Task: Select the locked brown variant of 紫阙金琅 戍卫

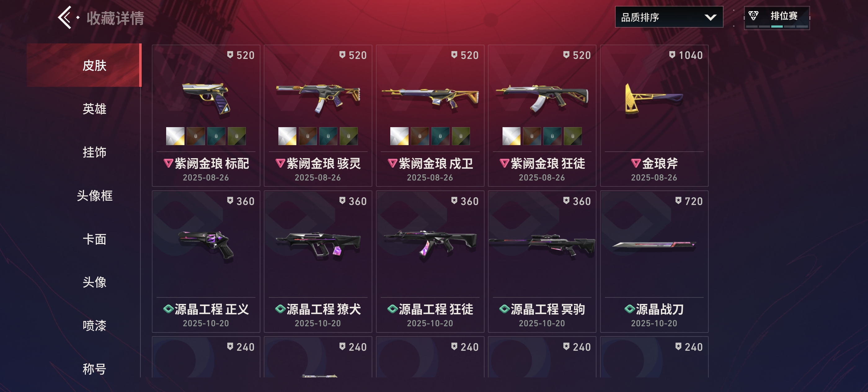Action: click(x=419, y=136)
